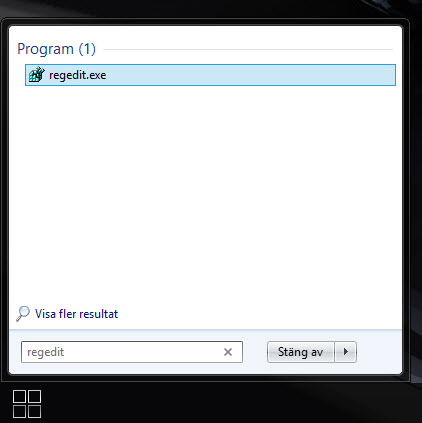Click the regedit.exe registry cube icon
Screen dimensions: 422x423
pos(36,75)
